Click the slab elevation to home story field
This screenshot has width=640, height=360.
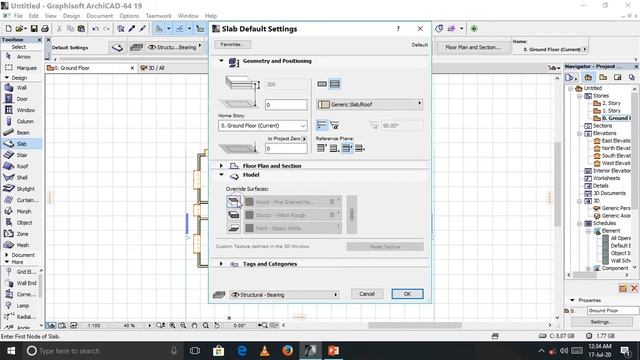[286, 105]
